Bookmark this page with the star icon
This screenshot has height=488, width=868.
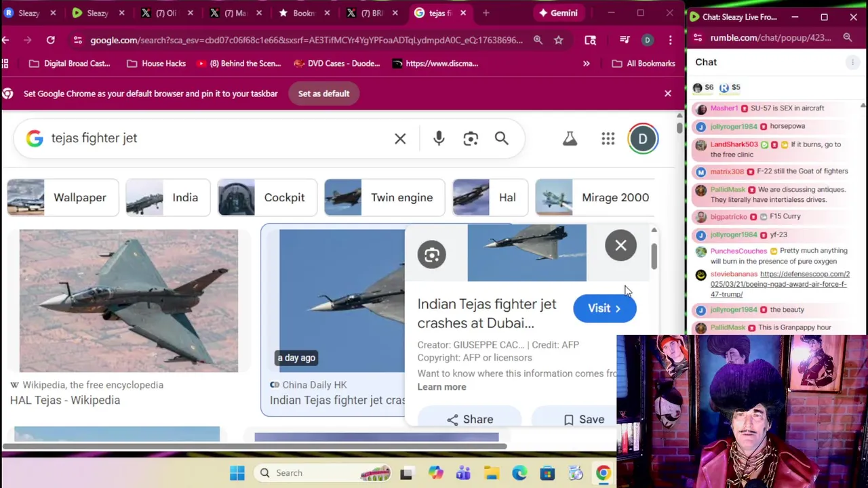[558, 40]
